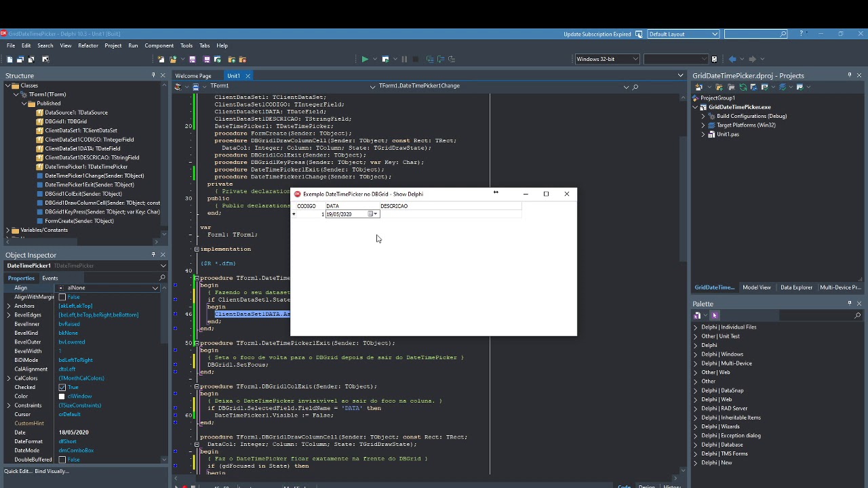
Task: Expand the CalColors property
Action: coord(9,378)
